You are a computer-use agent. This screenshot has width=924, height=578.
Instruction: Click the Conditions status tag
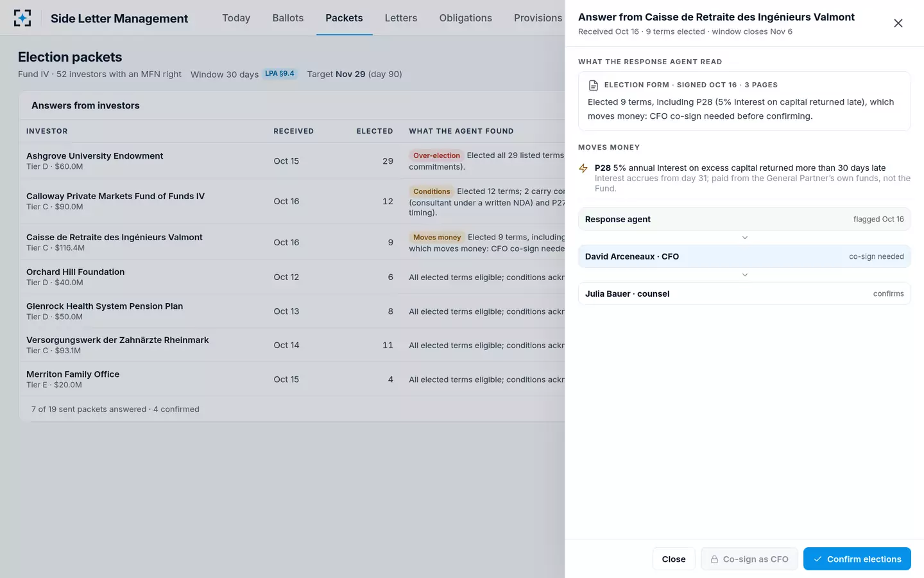click(x=432, y=191)
